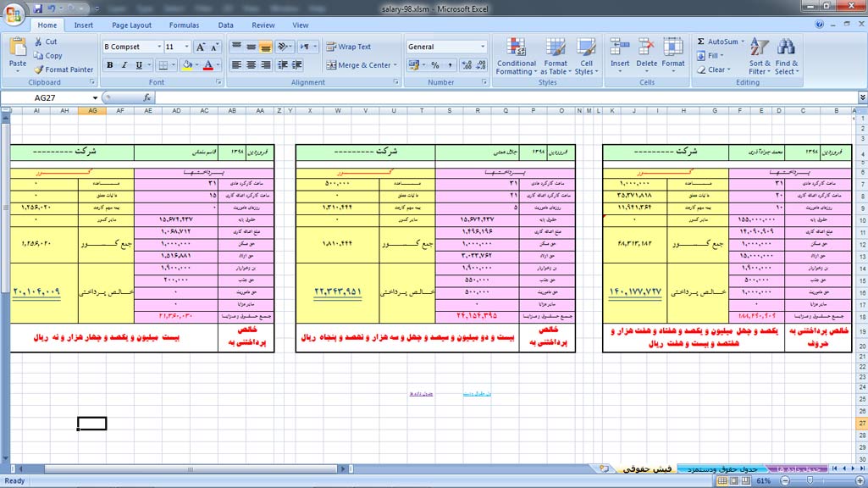Image resolution: width=868 pixels, height=488 pixels.
Task: Toggle Bold formatting
Action: [x=109, y=65]
